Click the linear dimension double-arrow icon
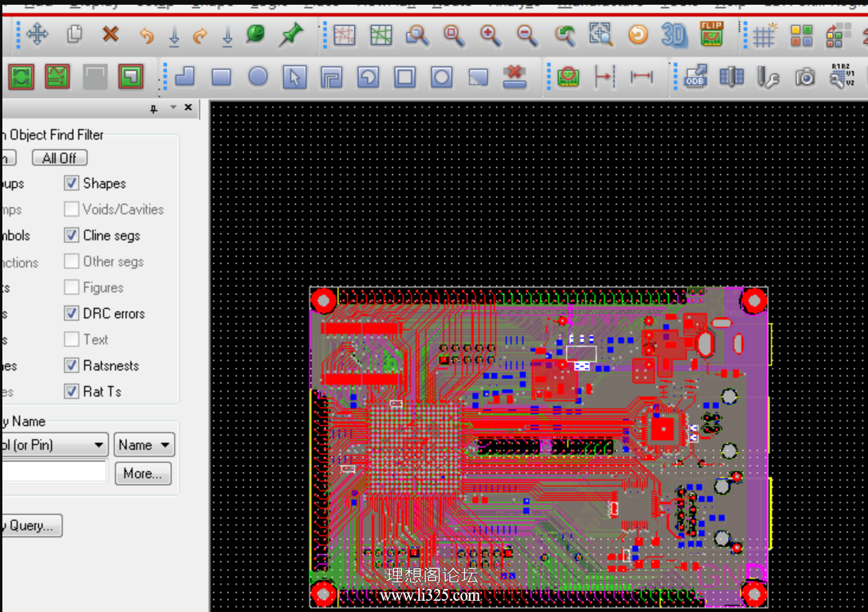 [641, 76]
